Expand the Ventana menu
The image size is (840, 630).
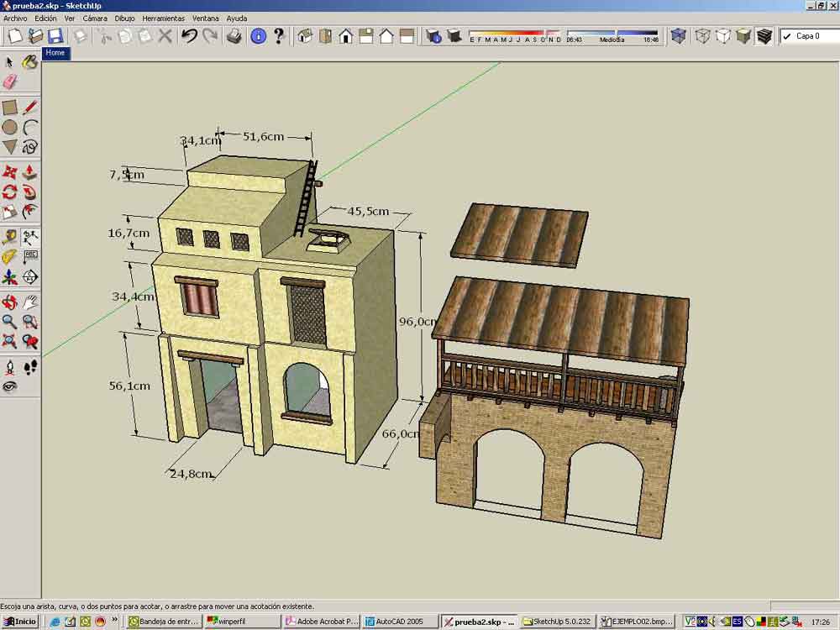point(205,18)
